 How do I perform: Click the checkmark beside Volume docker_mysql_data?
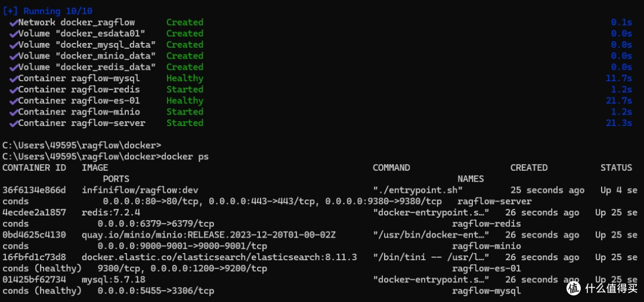pyautogui.click(x=14, y=45)
